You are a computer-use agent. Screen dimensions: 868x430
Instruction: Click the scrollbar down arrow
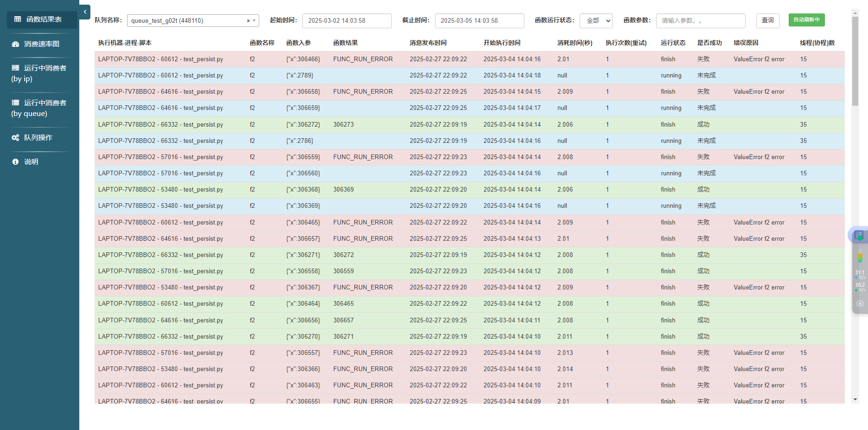point(855,399)
